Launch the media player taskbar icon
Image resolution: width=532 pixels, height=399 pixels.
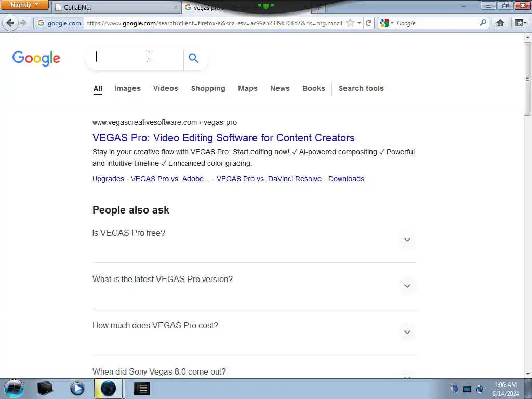pyautogui.click(x=77, y=389)
